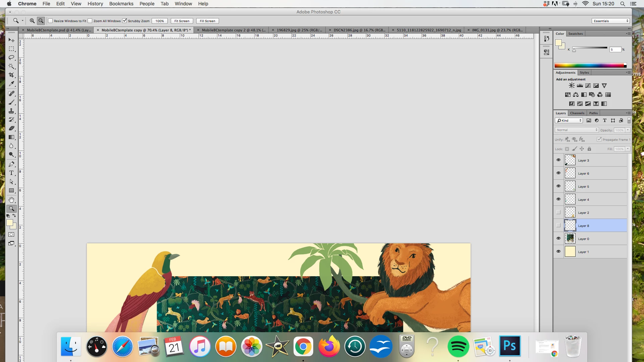Disable the Scrubby Zoom checkbox

pos(125,21)
